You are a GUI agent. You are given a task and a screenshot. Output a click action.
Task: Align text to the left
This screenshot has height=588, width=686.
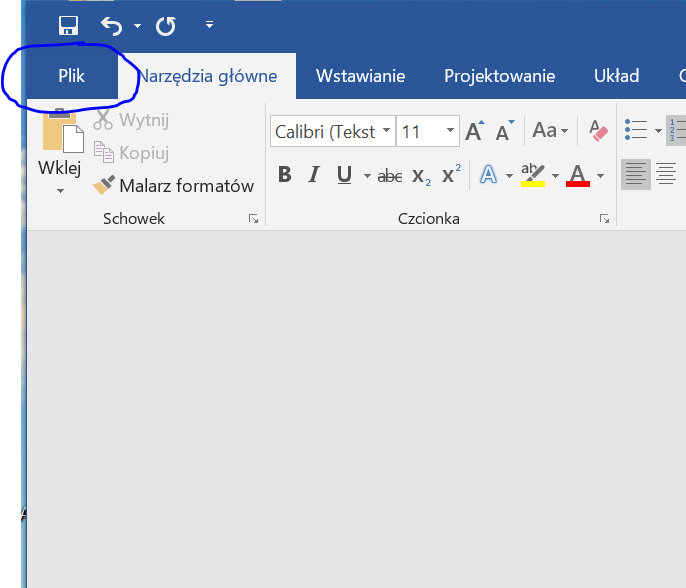636,174
